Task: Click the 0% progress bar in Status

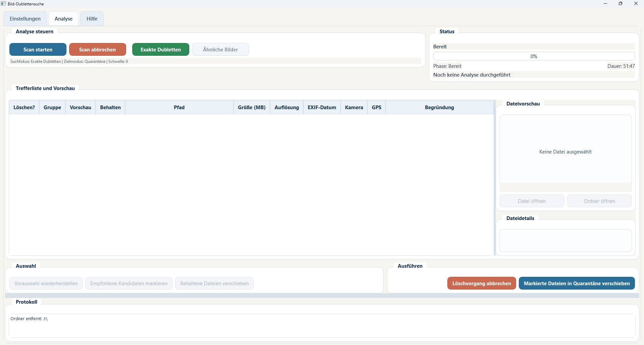Action: click(533, 56)
